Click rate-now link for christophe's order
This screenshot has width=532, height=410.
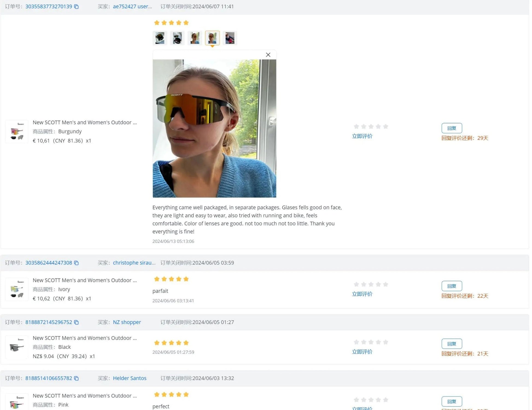pyautogui.click(x=362, y=294)
